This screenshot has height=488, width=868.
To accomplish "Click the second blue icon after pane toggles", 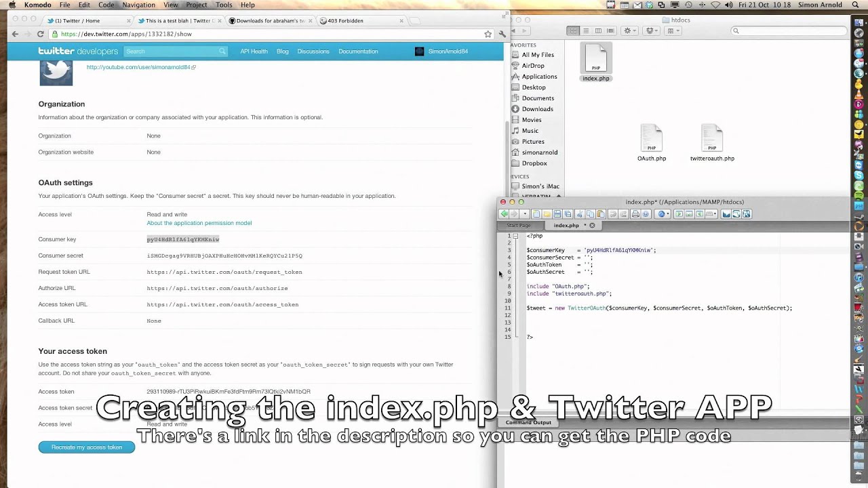I will pos(736,214).
